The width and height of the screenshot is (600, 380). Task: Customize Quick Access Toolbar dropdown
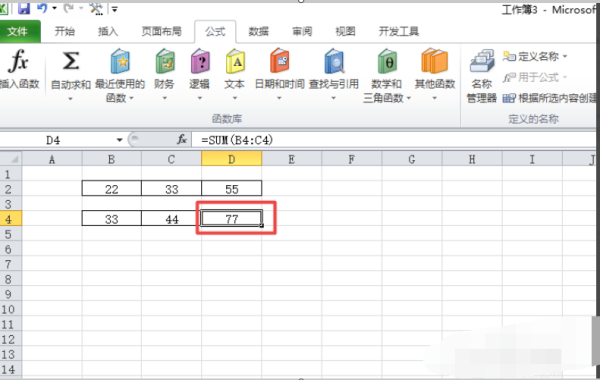click(x=115, y=8)
